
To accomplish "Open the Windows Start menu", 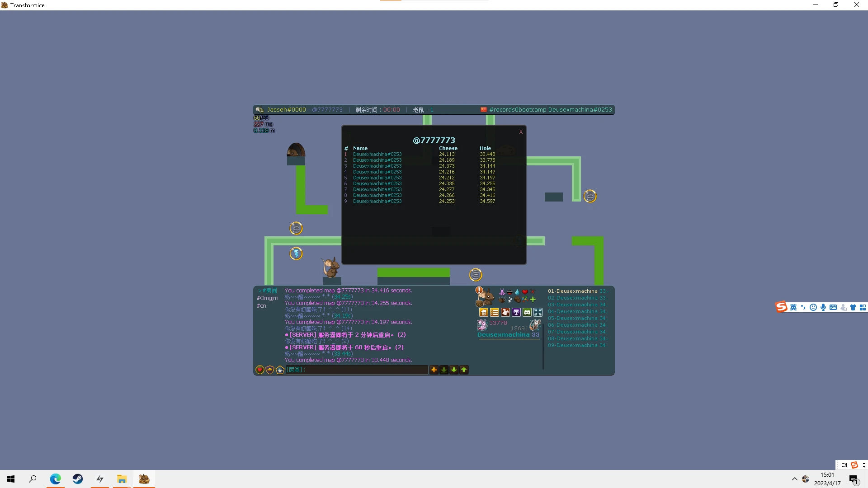I will (11, 479).
